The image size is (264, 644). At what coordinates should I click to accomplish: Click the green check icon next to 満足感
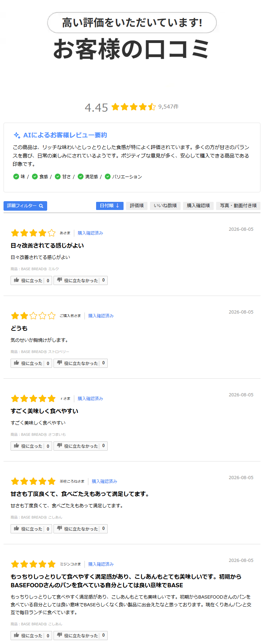pyautogui.click(x=81, y=177)
